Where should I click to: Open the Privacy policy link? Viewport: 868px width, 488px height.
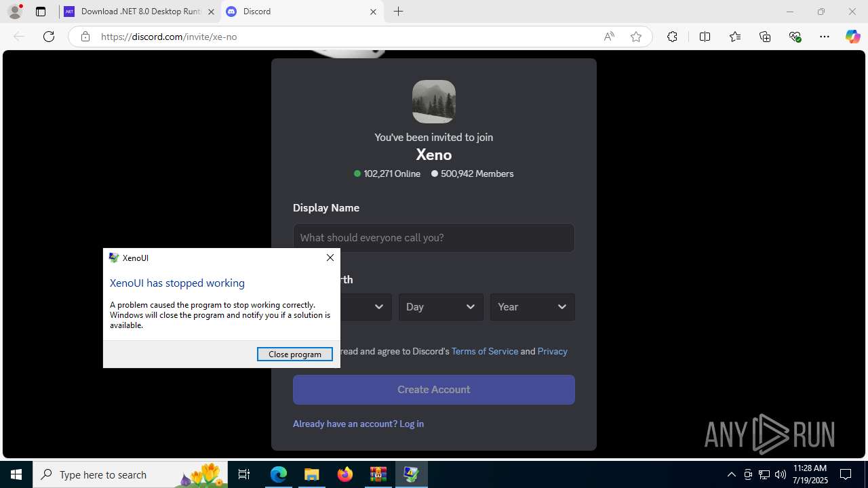pyautogui.click(x=553, y=351)
